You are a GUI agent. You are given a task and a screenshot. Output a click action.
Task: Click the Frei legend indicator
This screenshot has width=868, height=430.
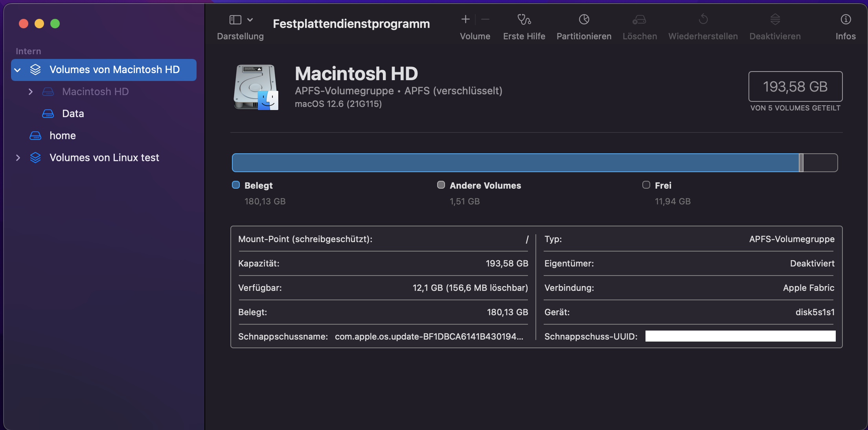pos(646,185)
